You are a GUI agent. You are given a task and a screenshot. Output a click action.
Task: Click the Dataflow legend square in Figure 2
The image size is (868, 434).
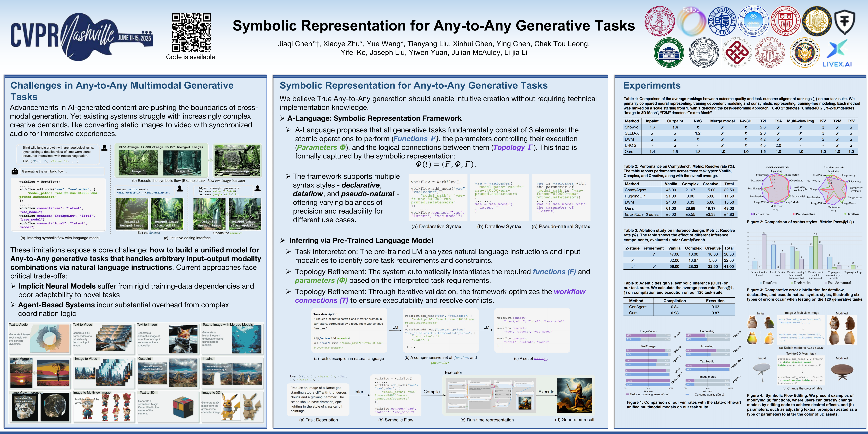pos(845,214)
